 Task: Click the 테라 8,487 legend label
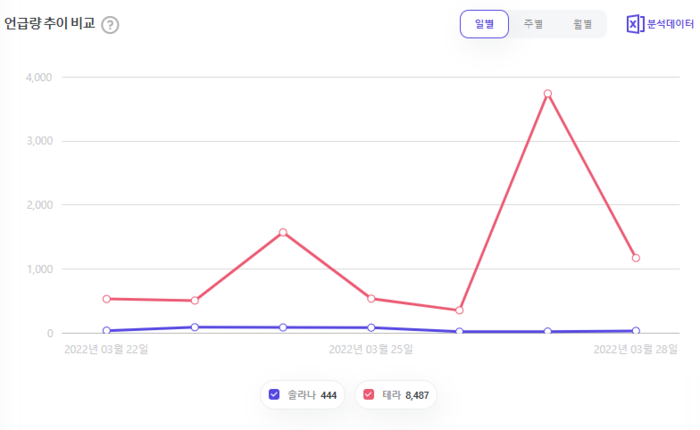click(405, 395)
